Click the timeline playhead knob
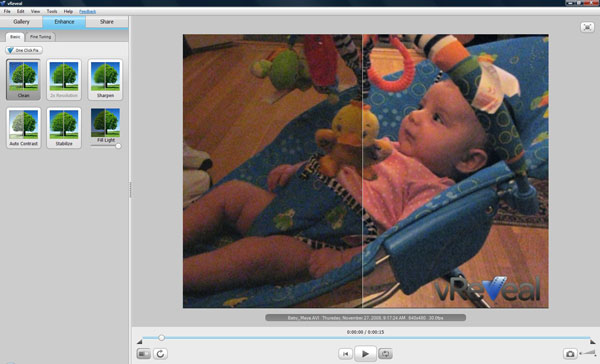 tap(161, 338)
